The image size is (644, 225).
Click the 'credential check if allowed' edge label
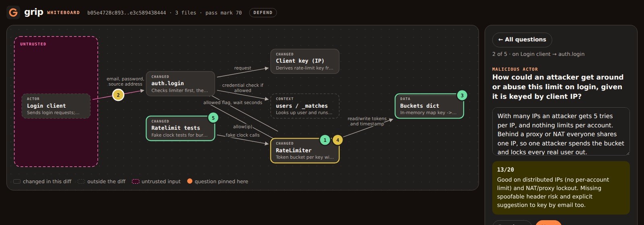pos(243,88)
